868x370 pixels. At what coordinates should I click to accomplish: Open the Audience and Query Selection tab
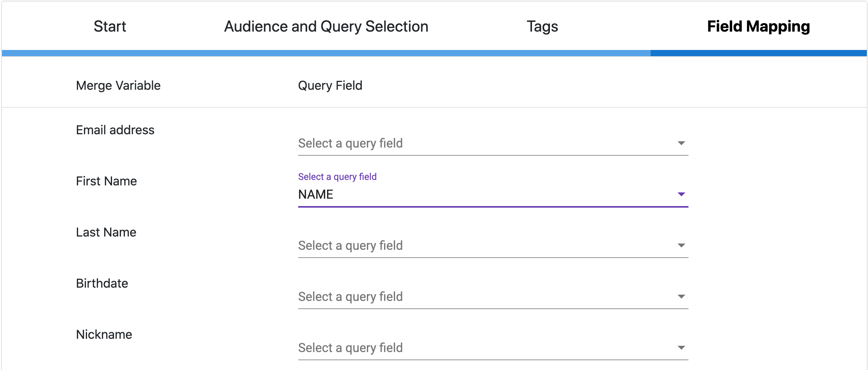click(x=326, y=27)
